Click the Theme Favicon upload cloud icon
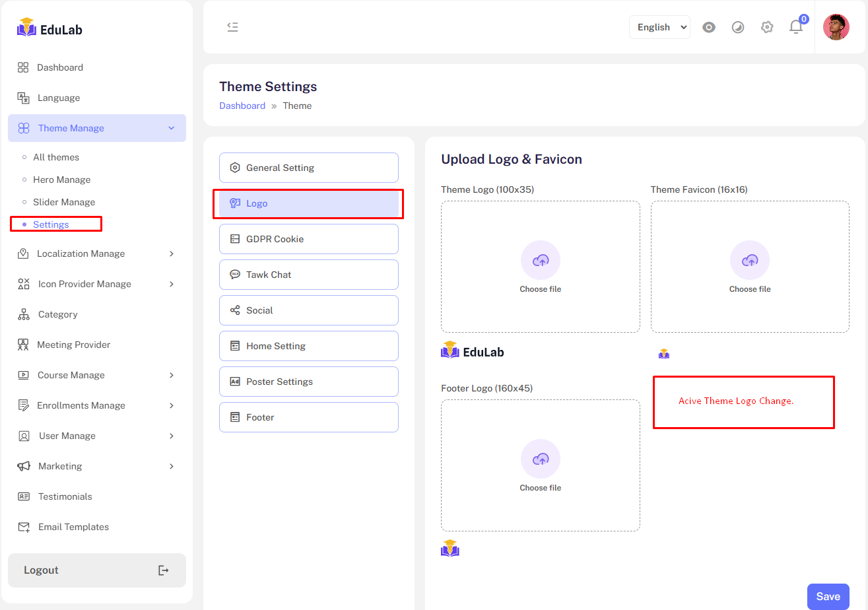The height and width of the screenshot is (610, 868). (750, 260)
